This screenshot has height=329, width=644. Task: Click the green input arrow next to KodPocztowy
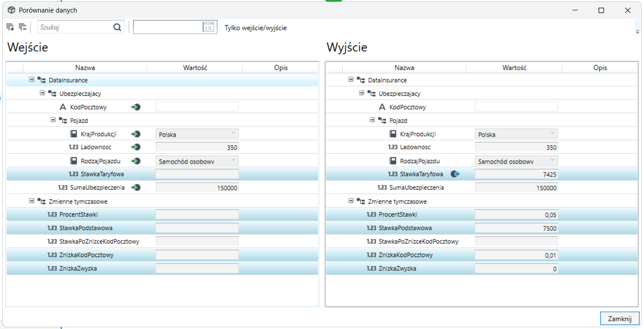point(136,107)
